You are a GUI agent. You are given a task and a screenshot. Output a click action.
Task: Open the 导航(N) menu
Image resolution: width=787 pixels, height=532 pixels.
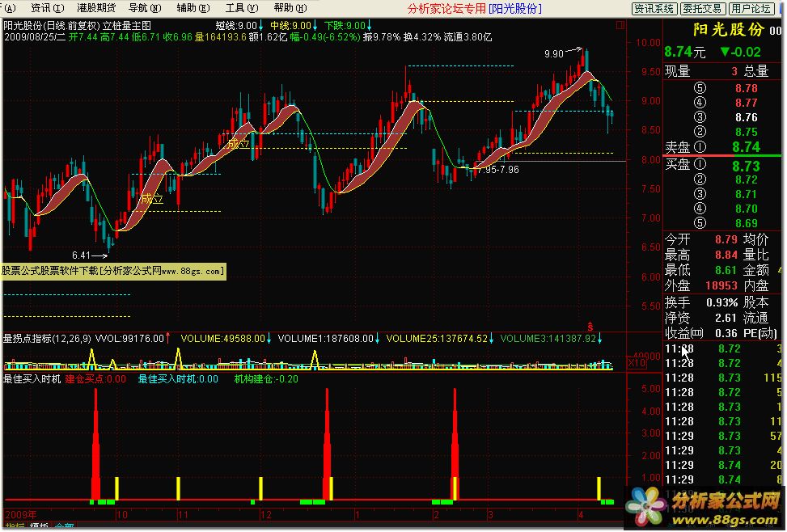[x=145, y=8]
